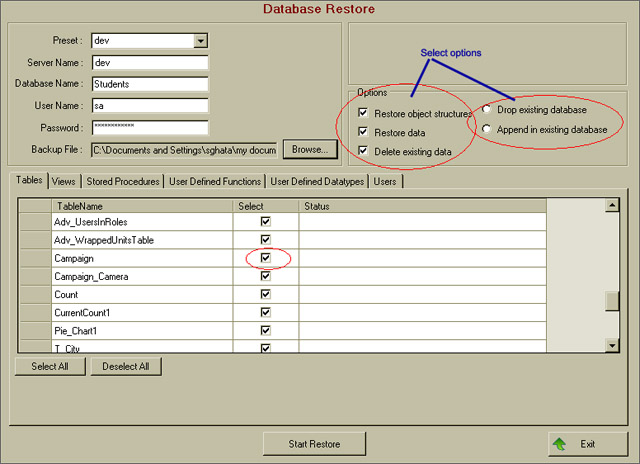Image resolution: width=640 pixels, height=464 pixels.
Task: Uncheck the Restore data option
Action: point(363,133)
